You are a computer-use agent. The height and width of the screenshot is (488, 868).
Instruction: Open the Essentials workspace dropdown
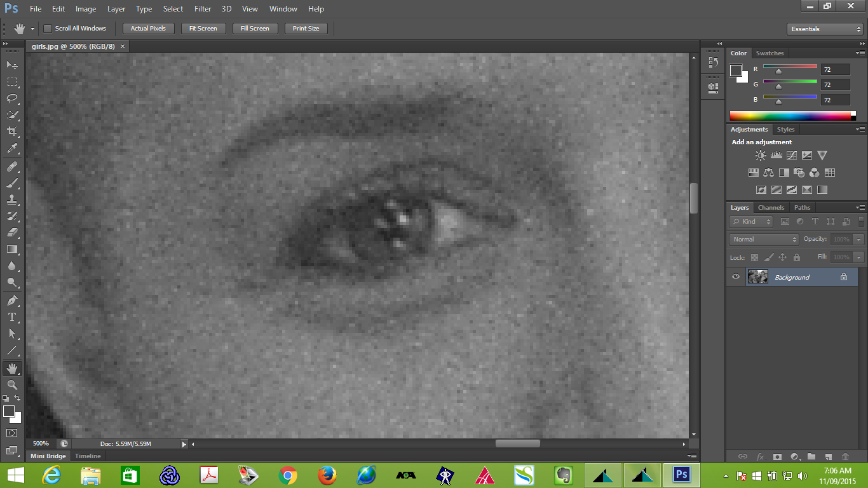[824, 29]
